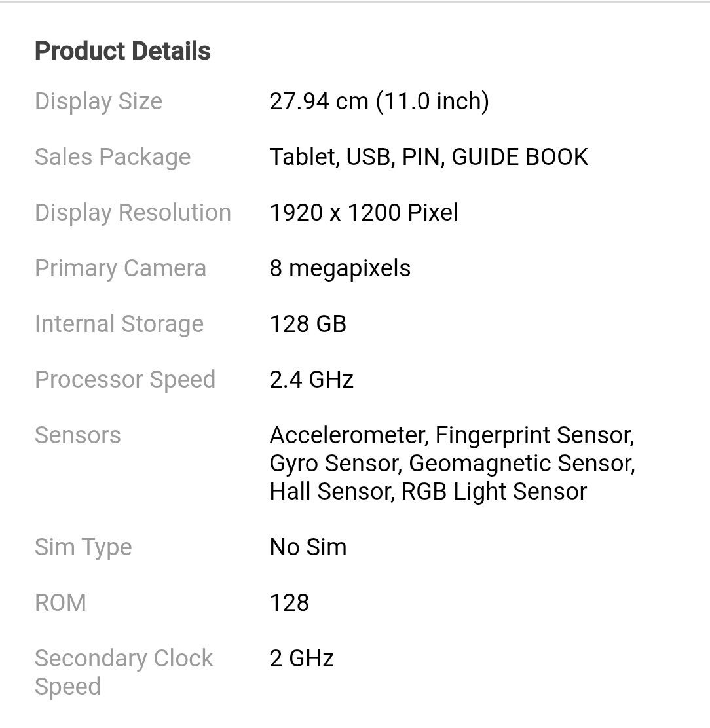This screenshot has height=728, width=710.
Task: Select the 2 GHz value
Action: (301, 659)
